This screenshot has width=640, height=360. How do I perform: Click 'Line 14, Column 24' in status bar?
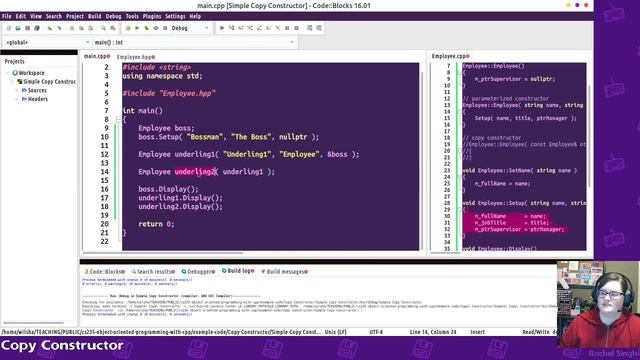pos(433,332)
